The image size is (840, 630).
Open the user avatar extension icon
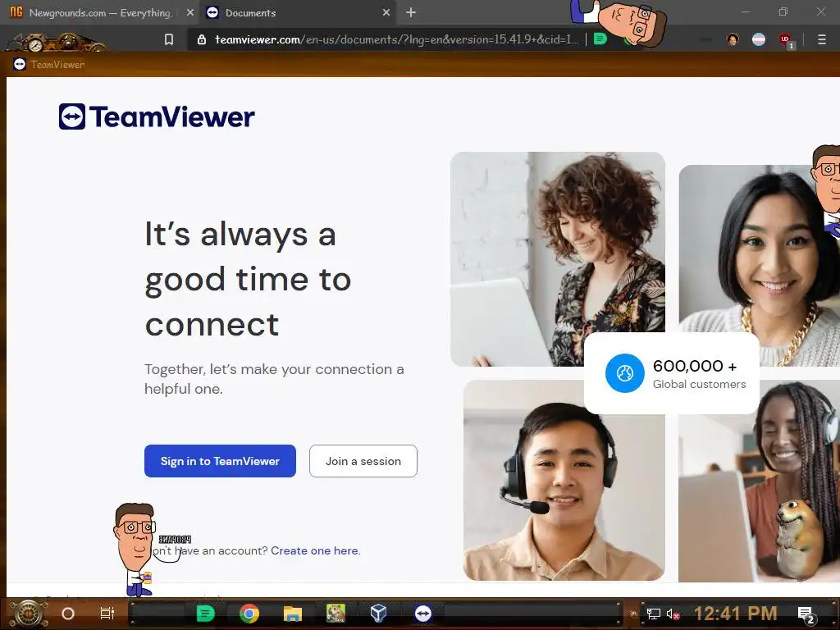pos(733,39)
